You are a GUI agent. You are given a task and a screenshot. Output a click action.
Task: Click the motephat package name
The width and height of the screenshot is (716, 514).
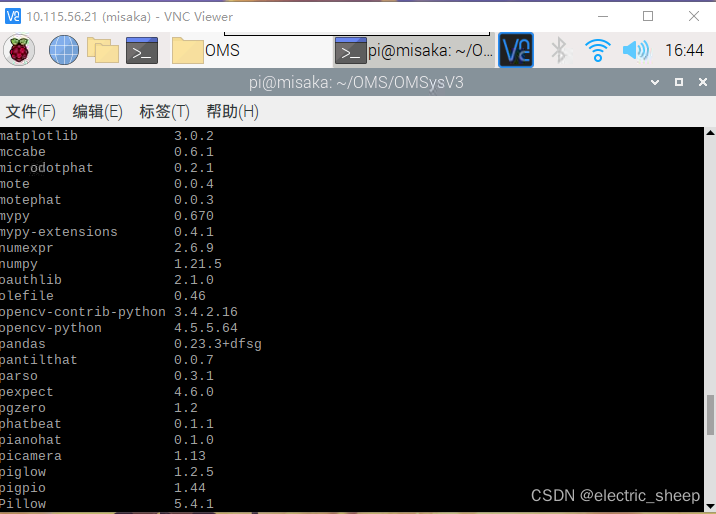pos(30,200)
